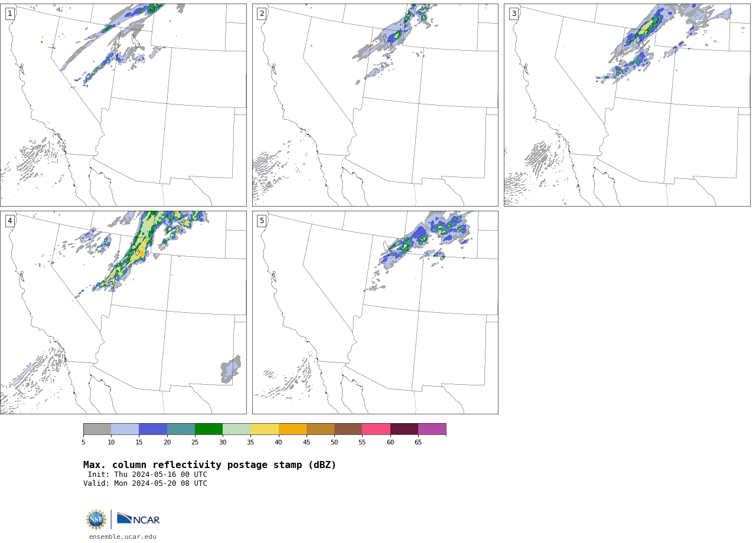Screen dimensions: 756x543
Task: Click the colorbar tick label 50
Action: (334, 442)
